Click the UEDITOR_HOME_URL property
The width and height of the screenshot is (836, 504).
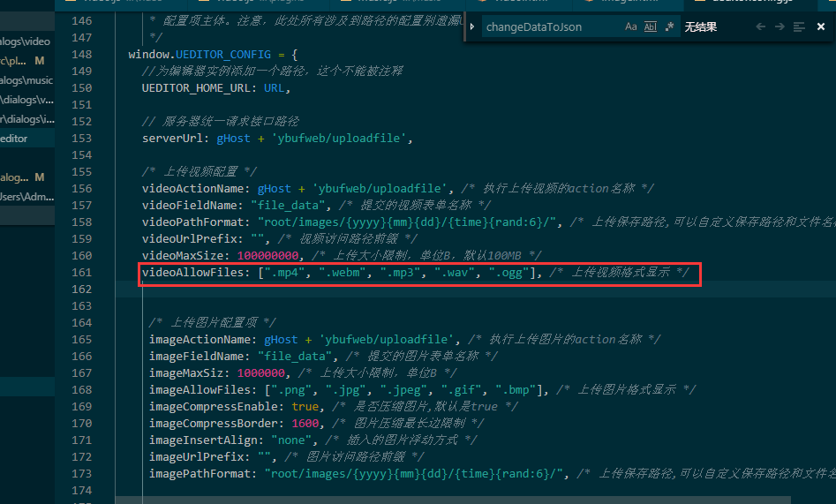(195, 88)
